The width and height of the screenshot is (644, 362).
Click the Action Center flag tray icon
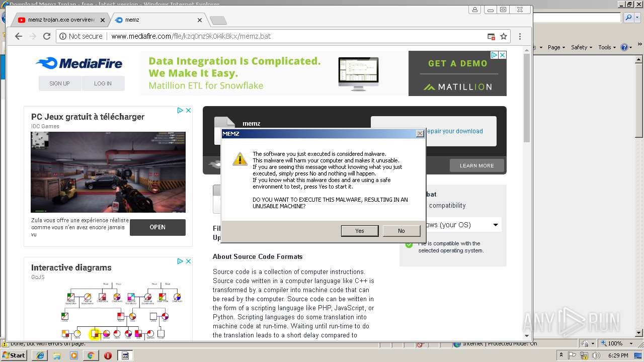pos(572,355)
